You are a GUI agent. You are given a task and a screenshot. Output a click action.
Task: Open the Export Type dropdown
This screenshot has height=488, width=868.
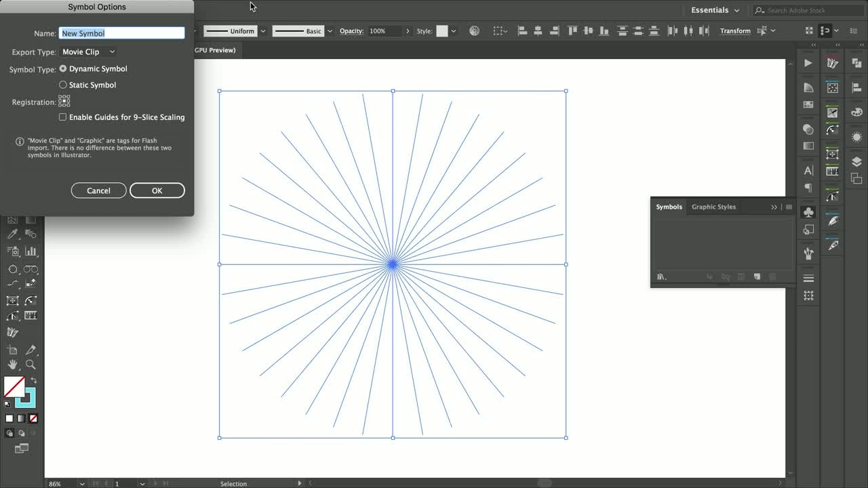coord(88,52)
